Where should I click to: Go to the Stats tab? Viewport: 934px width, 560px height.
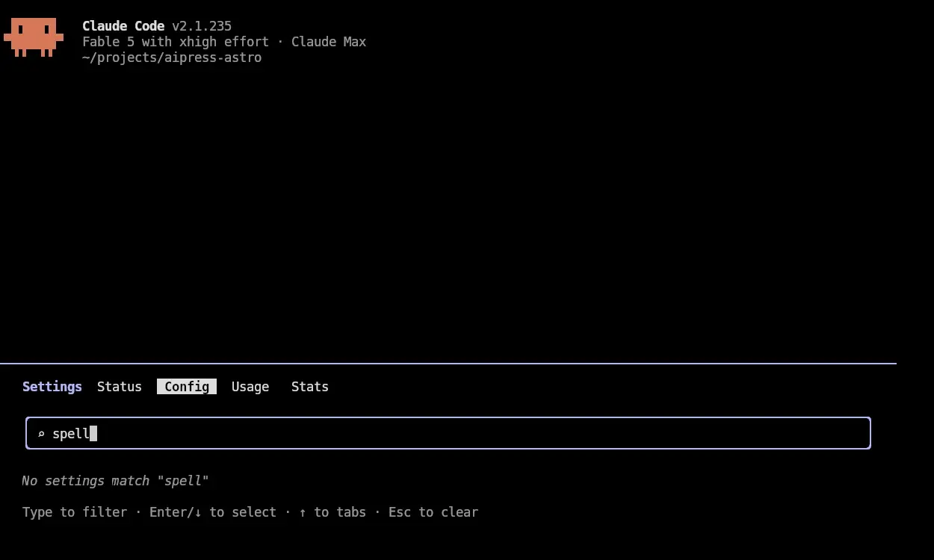pyautogui.click(x=310, y=387)
